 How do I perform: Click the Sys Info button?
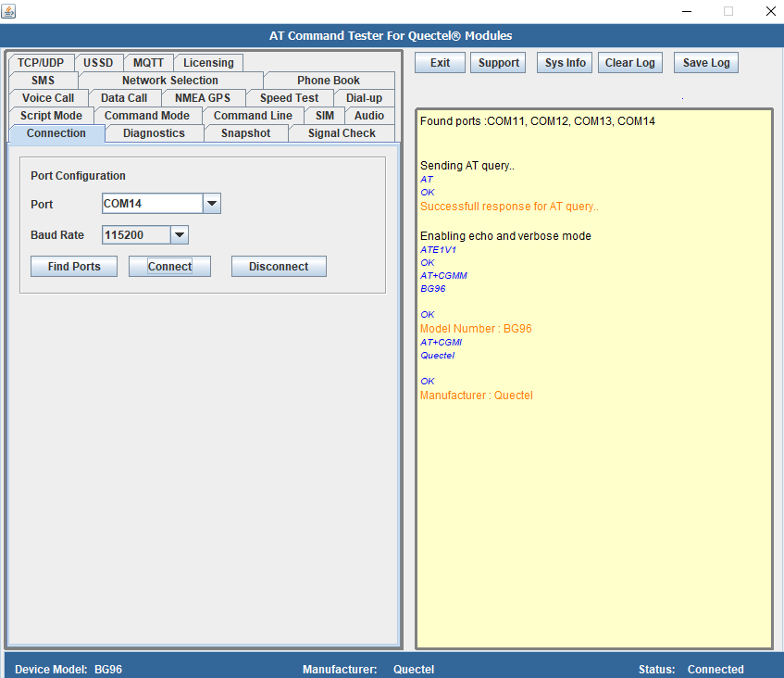click(x=565, y=63)
